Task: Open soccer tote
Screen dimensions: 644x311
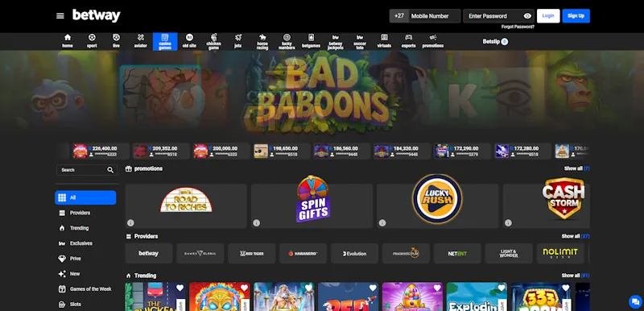Action: pos(360,42)
